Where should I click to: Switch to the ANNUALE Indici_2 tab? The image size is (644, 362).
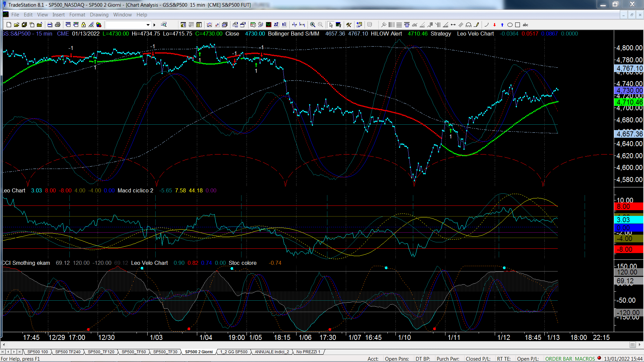coord(272,352)
